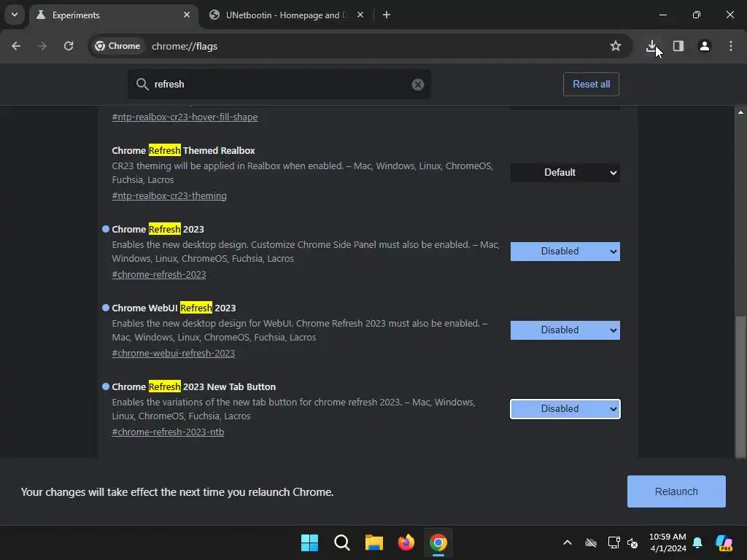Show hidden system tray icons

pyautogui.click(x=568, y=542)
